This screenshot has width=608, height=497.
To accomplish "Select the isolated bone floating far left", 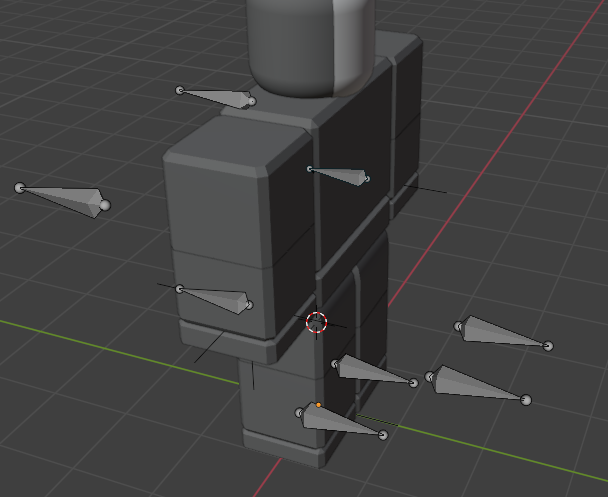I will pos(62,200).
